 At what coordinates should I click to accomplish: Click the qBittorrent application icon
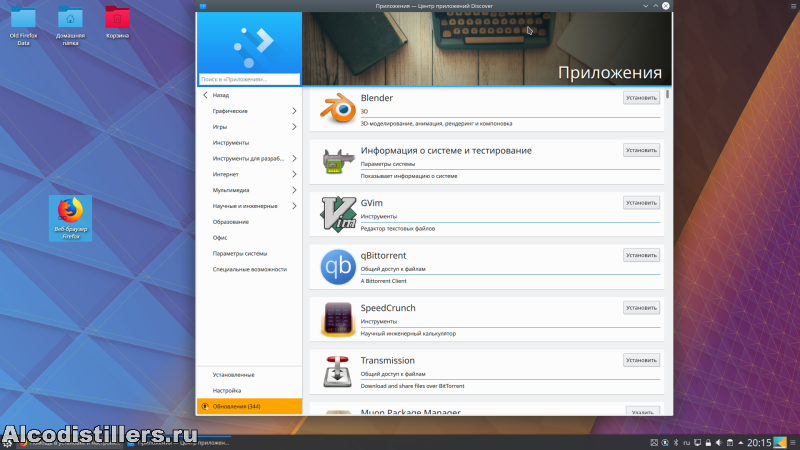pos(338,267)
